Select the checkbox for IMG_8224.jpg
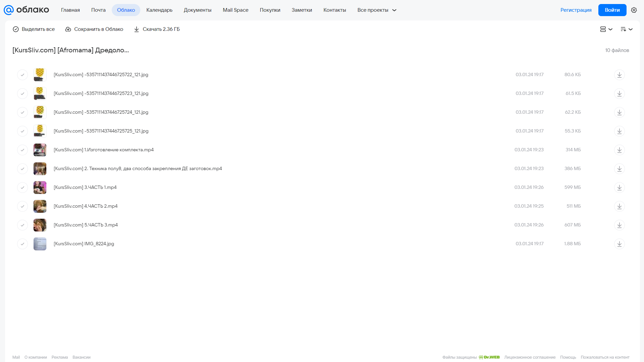644x362 pixels. click(22, 244)
